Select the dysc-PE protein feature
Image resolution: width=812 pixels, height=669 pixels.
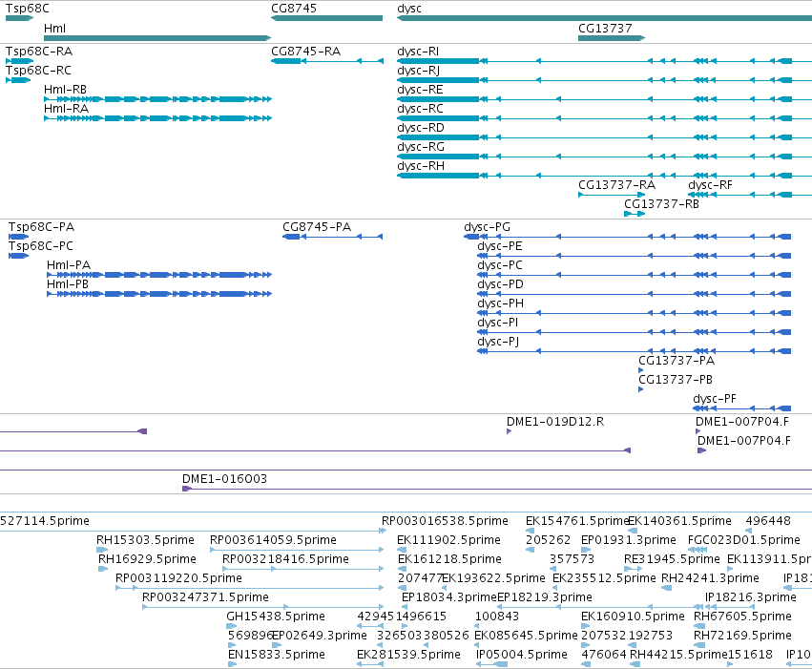tap(634, 256)
